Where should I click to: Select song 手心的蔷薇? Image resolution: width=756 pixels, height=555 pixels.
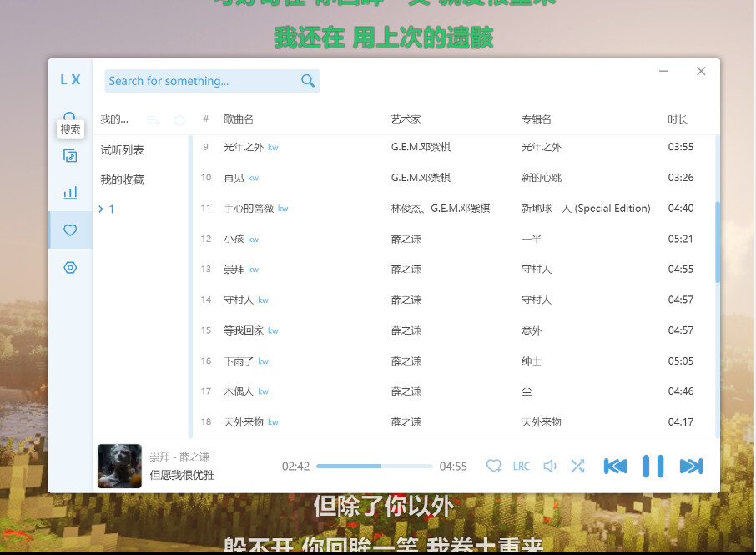(x=249, y=209)
